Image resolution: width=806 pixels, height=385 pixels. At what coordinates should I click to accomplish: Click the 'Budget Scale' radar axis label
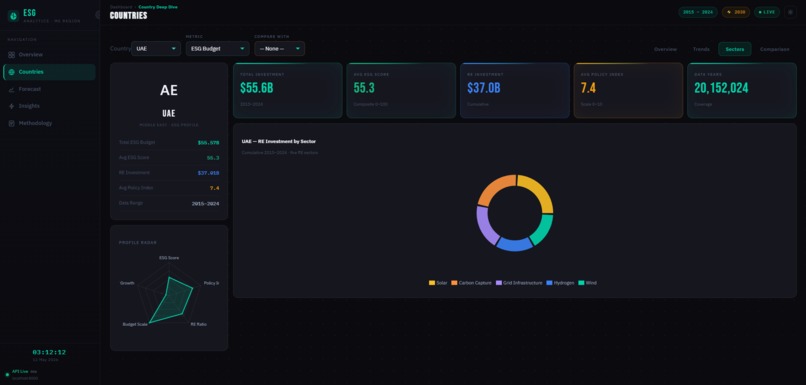pyautogui.click(x=135, y=324)
